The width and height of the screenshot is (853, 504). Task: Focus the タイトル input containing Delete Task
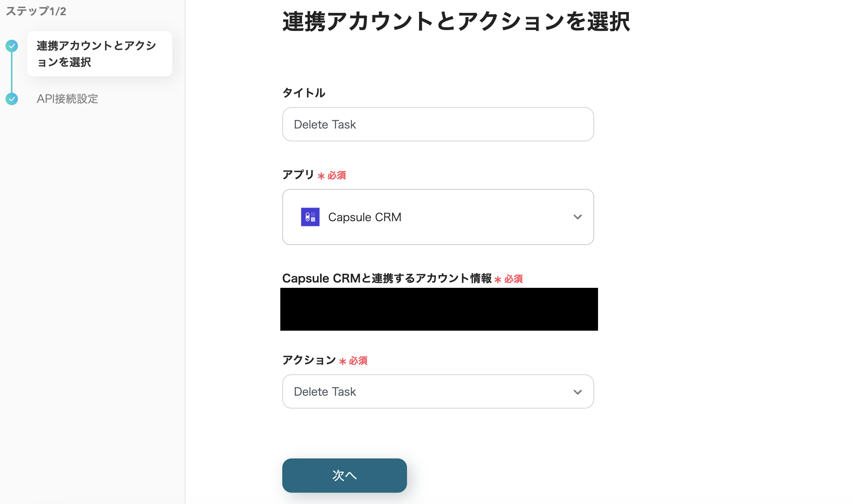437,124
